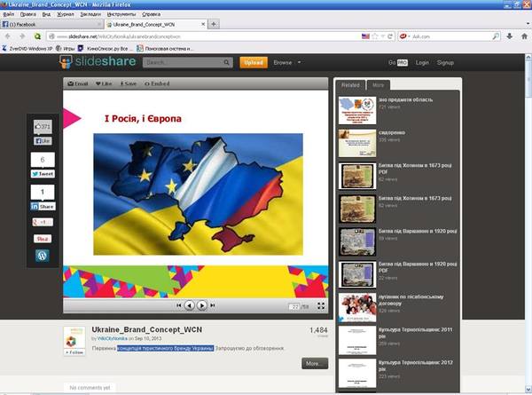532x395 pixels.
Task: Enter fullscreen mode in slide player
Action: [x=319, y=305]
